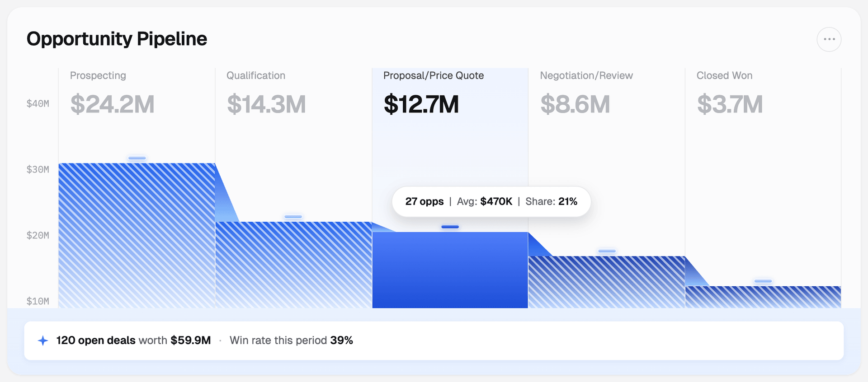Select the Prospecting stage label
The height and width of the screenshot is (382, 868).
coord(98,75)
